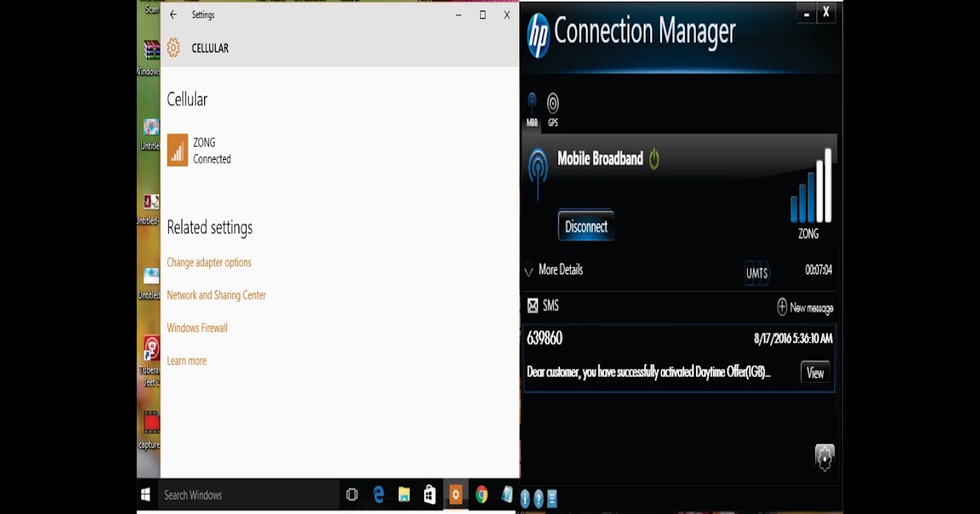The height and width of the screenshot is (514, 980).
Task: Open Task View on taskbar
Action: [352, 494]
